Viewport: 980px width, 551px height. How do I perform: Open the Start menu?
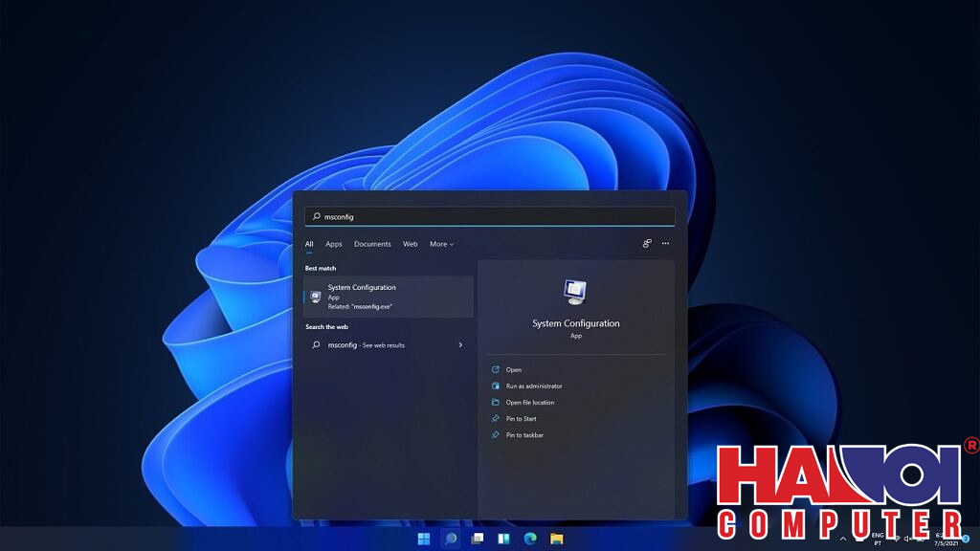425,537
